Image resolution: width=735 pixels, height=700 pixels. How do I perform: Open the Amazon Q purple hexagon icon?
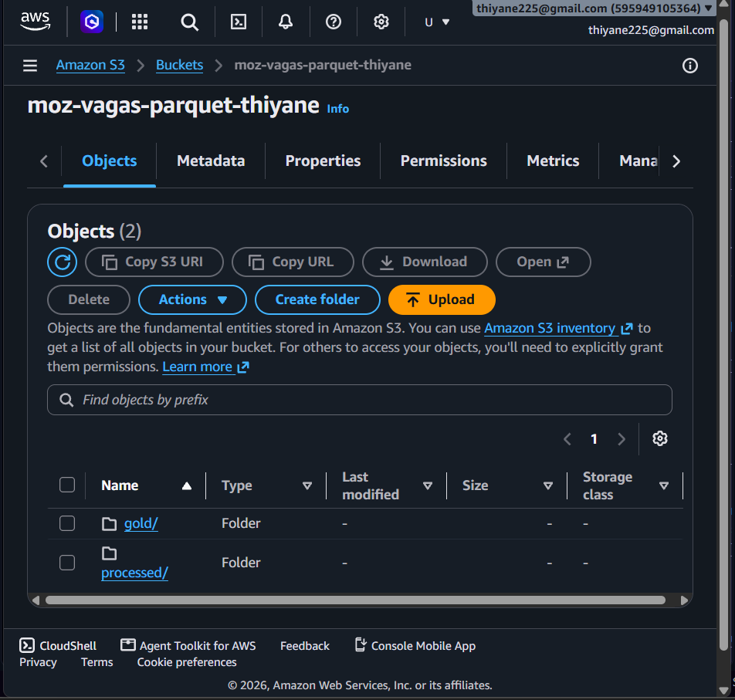pyautogui.click(x=92, y=22)
